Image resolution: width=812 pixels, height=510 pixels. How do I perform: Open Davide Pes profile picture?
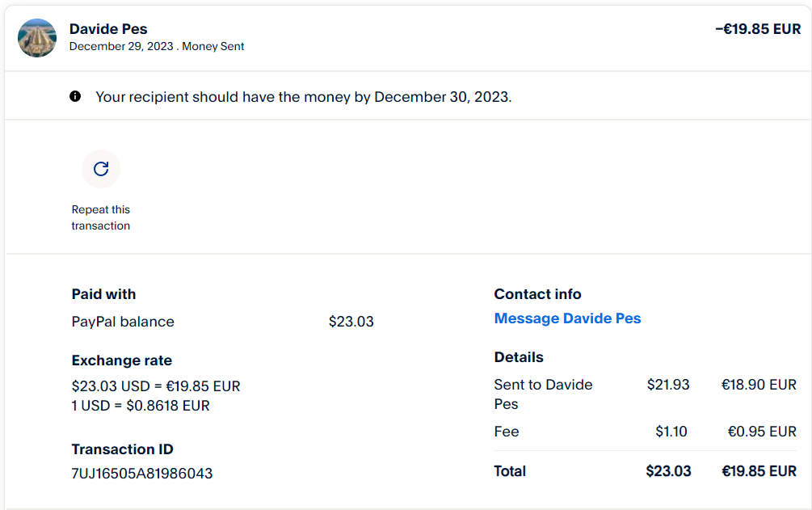37,38
